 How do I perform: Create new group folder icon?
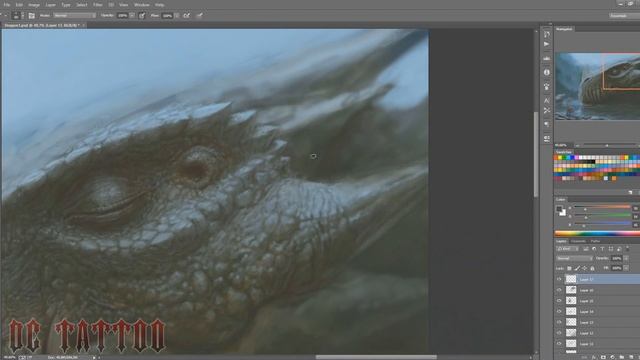coord(621,357)
